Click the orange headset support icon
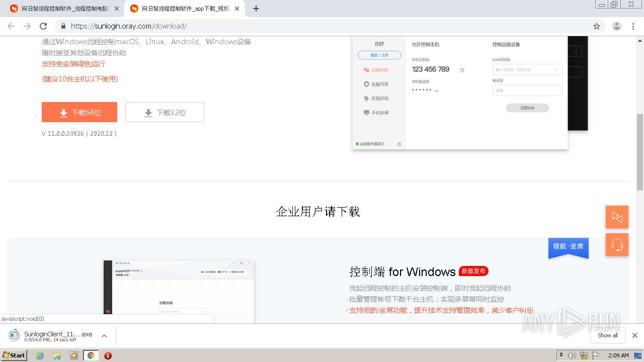The image size is (644, 362). click(617, 245)
